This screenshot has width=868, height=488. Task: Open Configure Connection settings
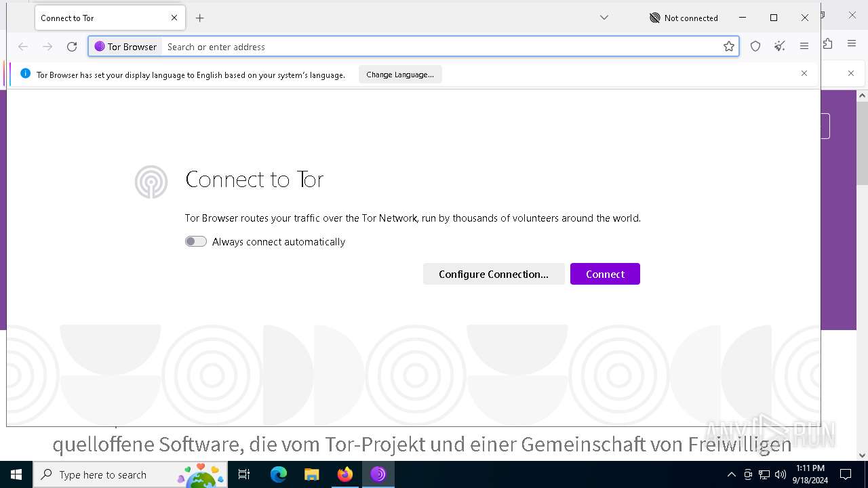click(494, 274)
